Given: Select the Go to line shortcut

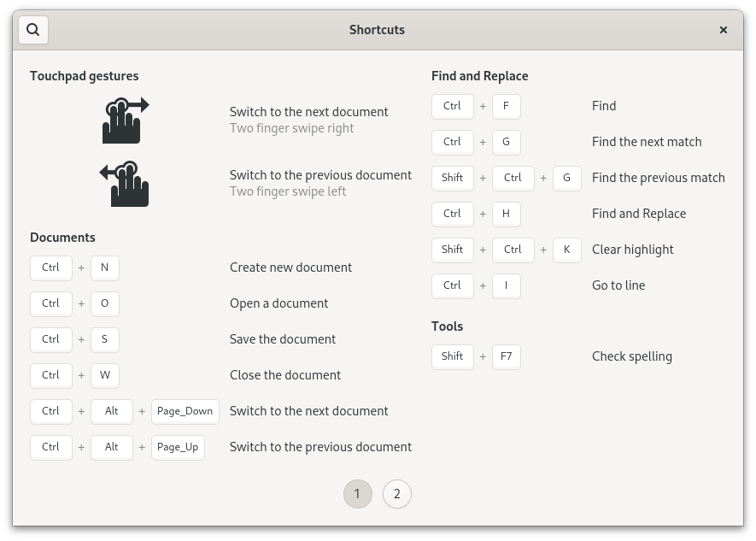Looking at the screenshot, I should pyautogui.click(x=618, y=285).
